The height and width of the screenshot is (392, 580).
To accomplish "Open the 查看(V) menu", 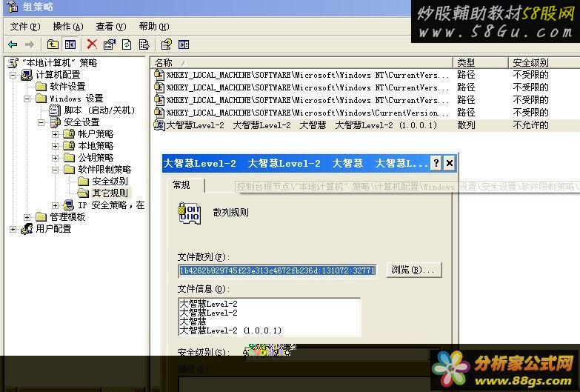I will tap(111, 27).
